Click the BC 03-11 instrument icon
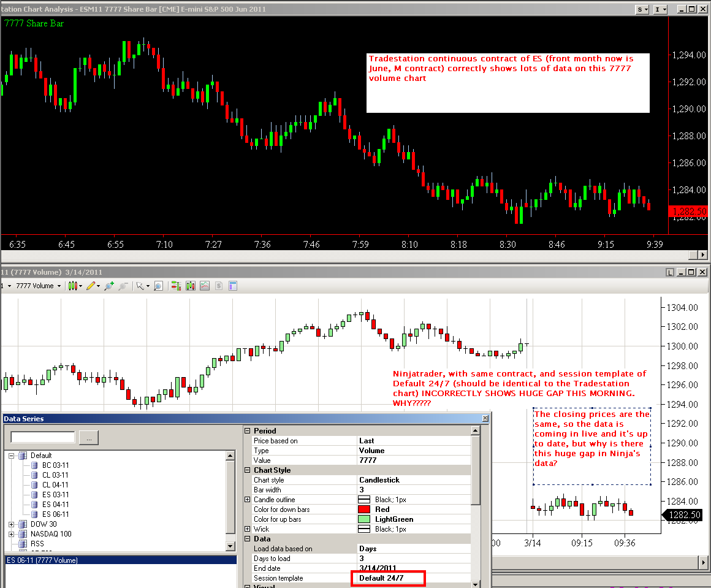This screenshot has height=588, width=711. 34,465
